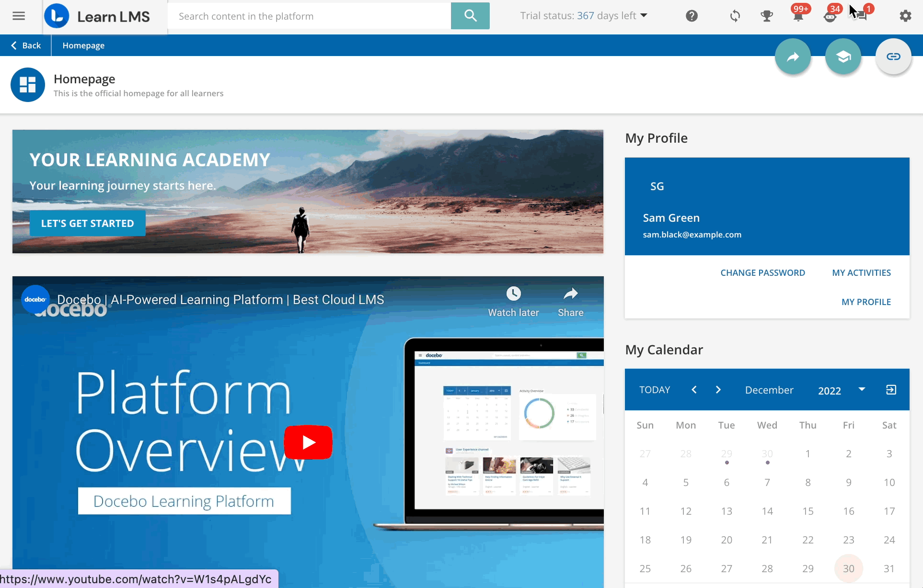Viewport: 923px width, 588px height.
Task: Click the copy link floating button
Action: tap(893, 57)
